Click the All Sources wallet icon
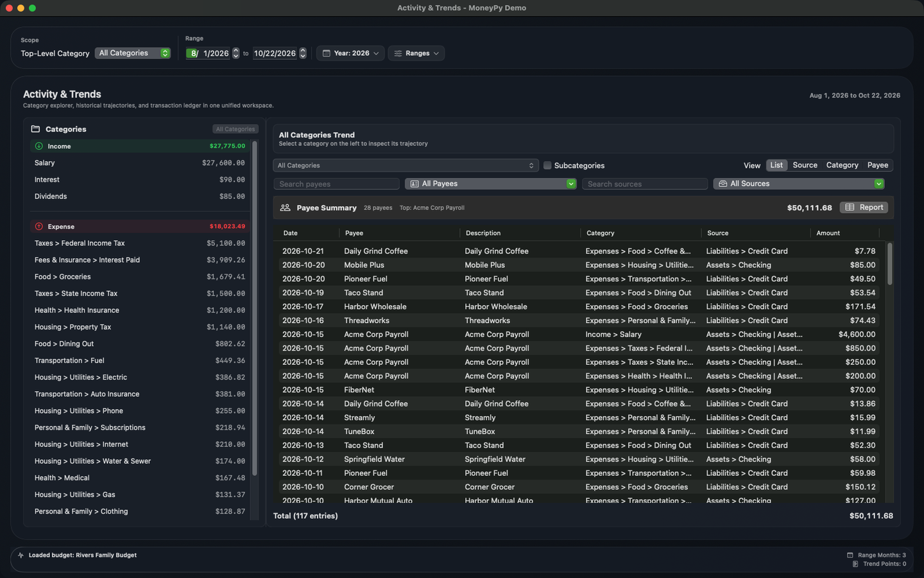924x578 pixels. [723, 184]
